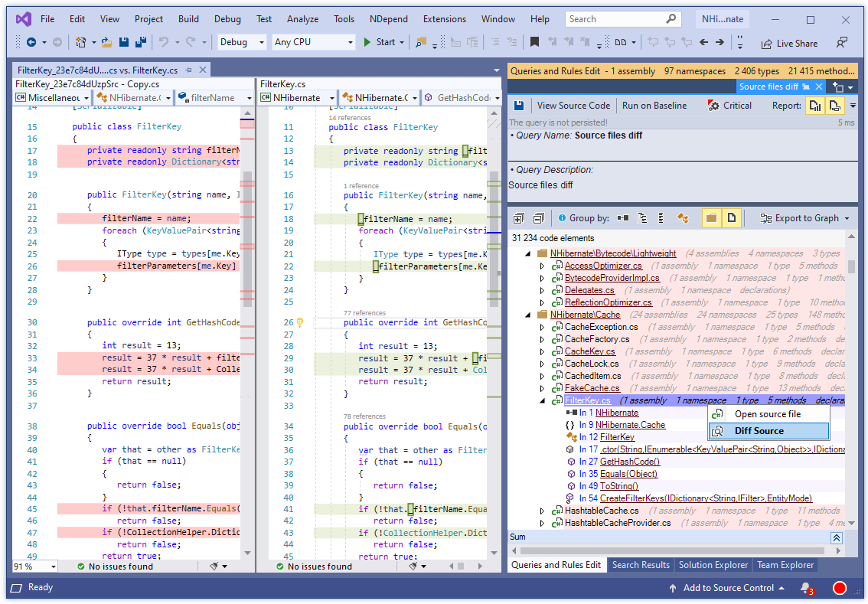Show Group by information icon
The width and height of the screenshot is (868, 604).
562,218
